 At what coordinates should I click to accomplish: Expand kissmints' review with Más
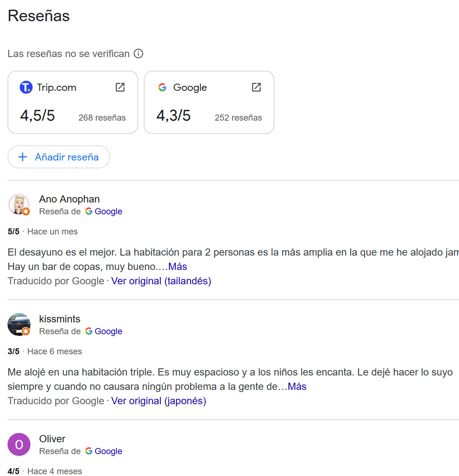click(x=297, y=387)
